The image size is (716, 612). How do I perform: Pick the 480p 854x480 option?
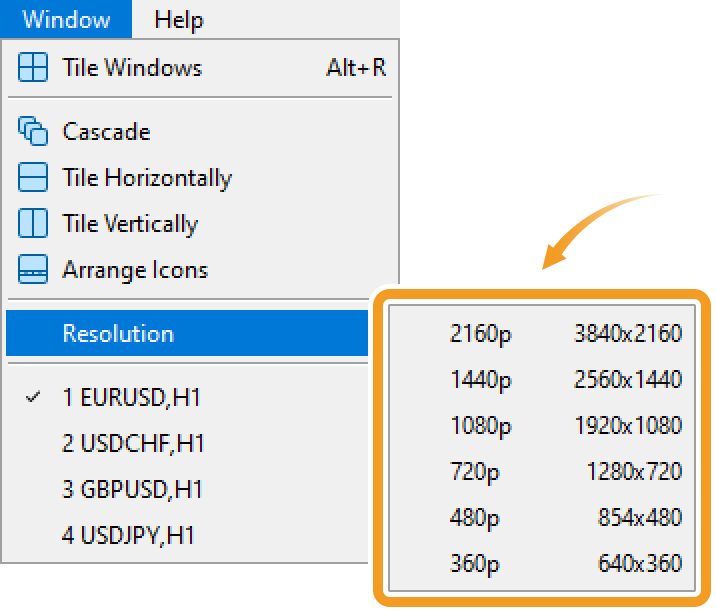pyautogui.click(x=565, y=518)
